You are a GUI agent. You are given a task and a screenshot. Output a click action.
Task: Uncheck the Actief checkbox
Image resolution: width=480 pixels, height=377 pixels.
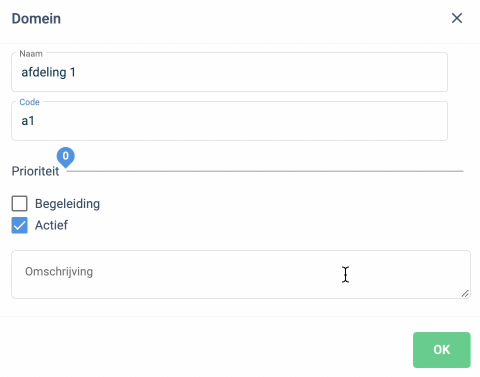coord(19,225)
